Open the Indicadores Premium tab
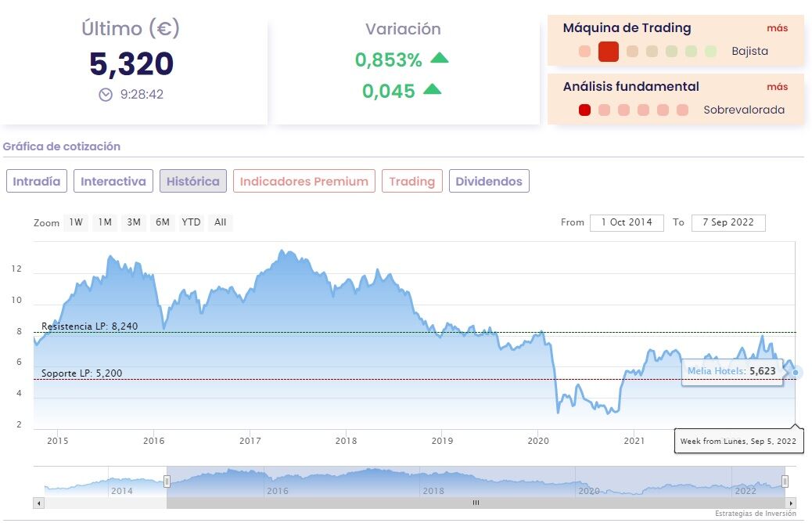The height and width of the screenshot is (523, 812). point(304,182)
